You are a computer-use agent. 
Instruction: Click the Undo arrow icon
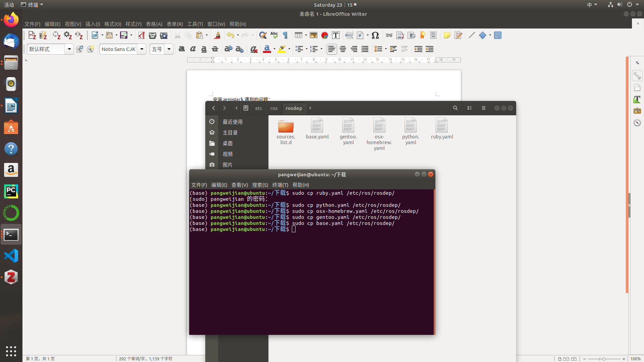tap(230, 35)
